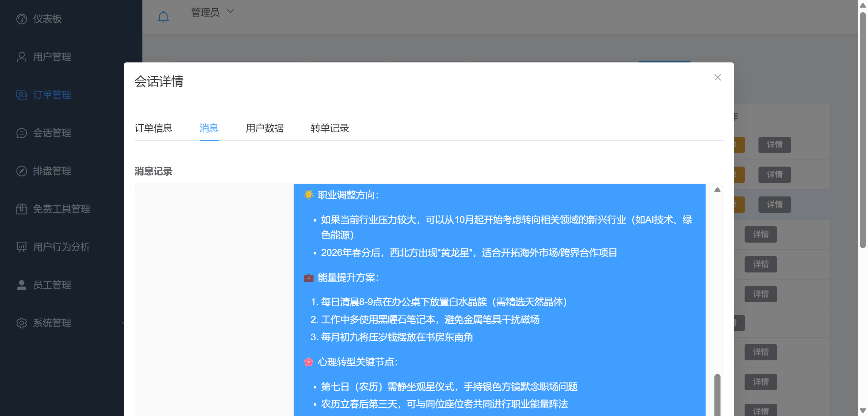
Task: Select the 用户管理 sidebar icon
Action: pyautogui.click(x=21, y=57)
